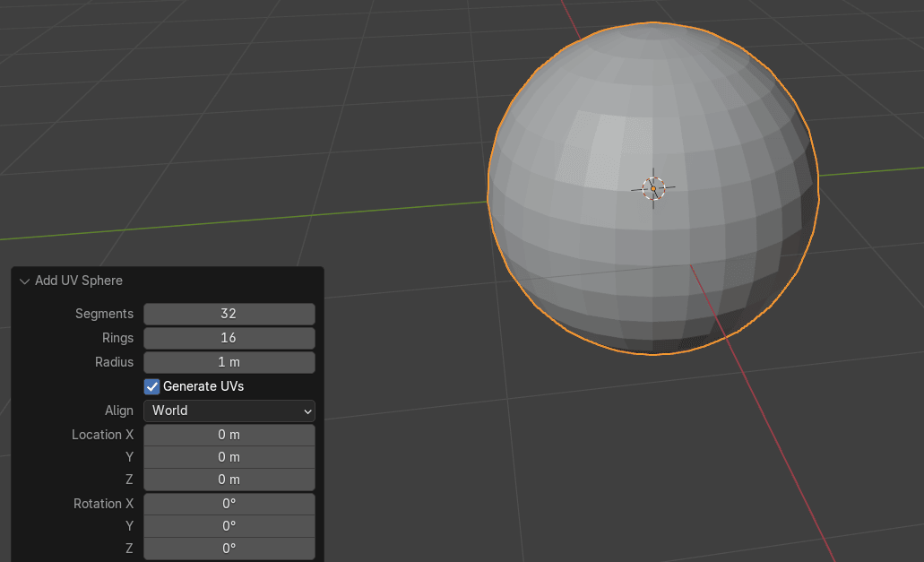Click the Location X value field
This screenshot has width=924, height=562.
(229, 435)
